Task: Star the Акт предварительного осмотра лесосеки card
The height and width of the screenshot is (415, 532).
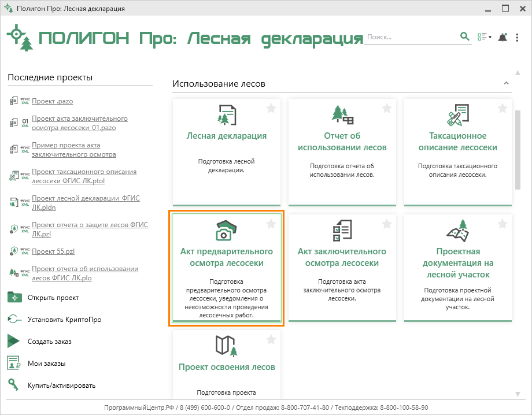Action: coord(271,224)
